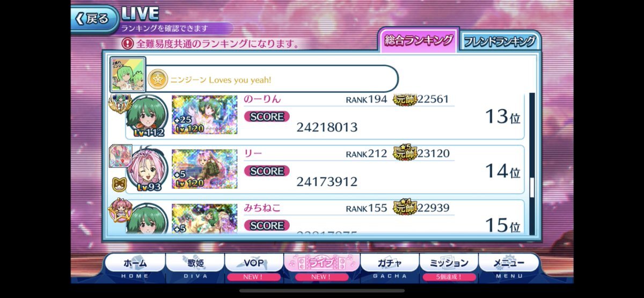Tap the gold star icon beside song title
This screenshot has height=298, width=644.
click(156, 79)
